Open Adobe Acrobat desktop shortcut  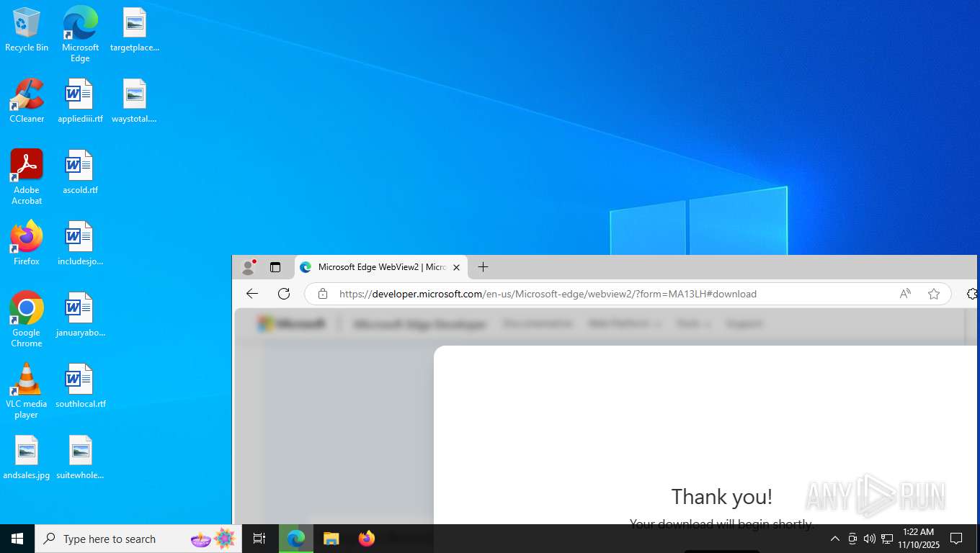[27, 177]
